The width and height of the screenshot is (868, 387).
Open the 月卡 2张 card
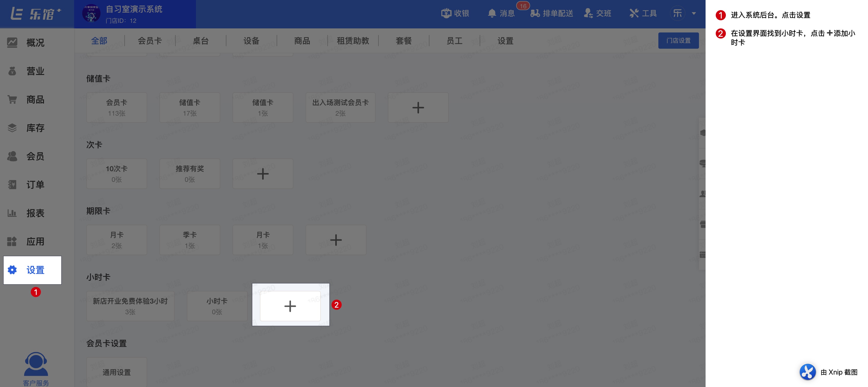tap(116, 240)
